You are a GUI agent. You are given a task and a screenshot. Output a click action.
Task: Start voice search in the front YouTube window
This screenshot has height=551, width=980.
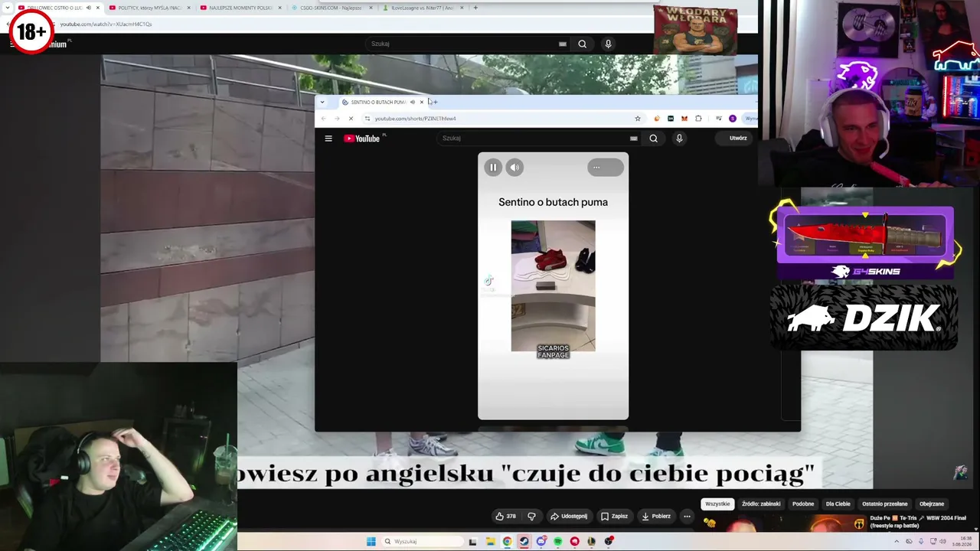(x=679, y=139)
